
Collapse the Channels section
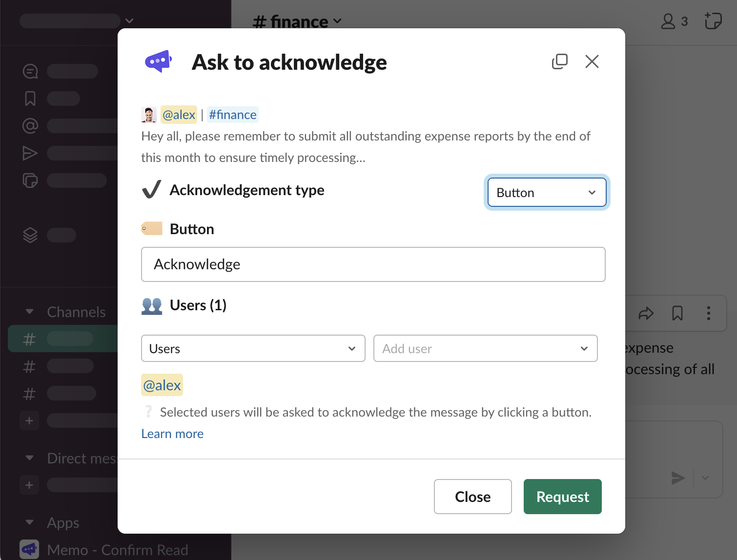tap(30, 312)
